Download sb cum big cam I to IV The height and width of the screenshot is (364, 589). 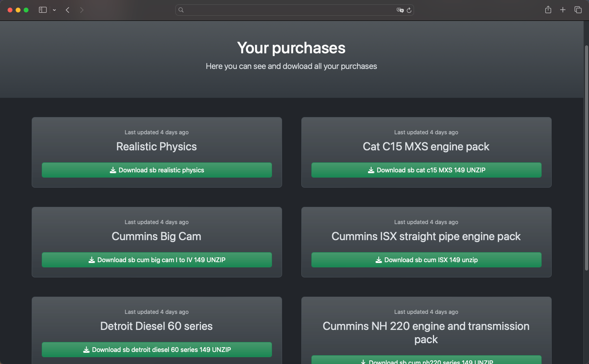coord(157,260)
